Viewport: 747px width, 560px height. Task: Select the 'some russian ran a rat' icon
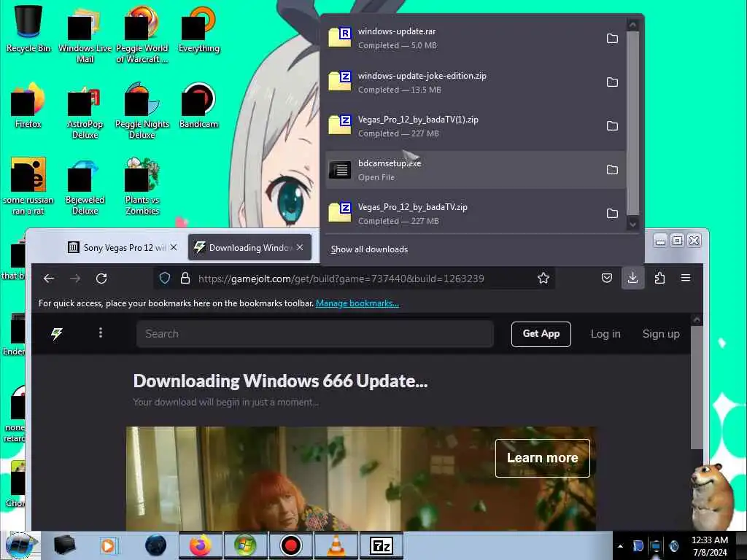tap(28, 187)
